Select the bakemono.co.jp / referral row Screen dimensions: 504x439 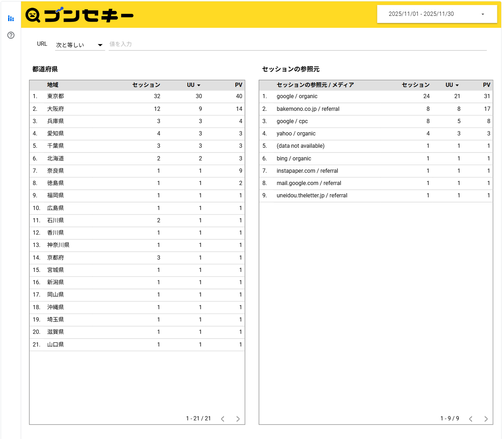pyautogui.click(x=308, y=109)
